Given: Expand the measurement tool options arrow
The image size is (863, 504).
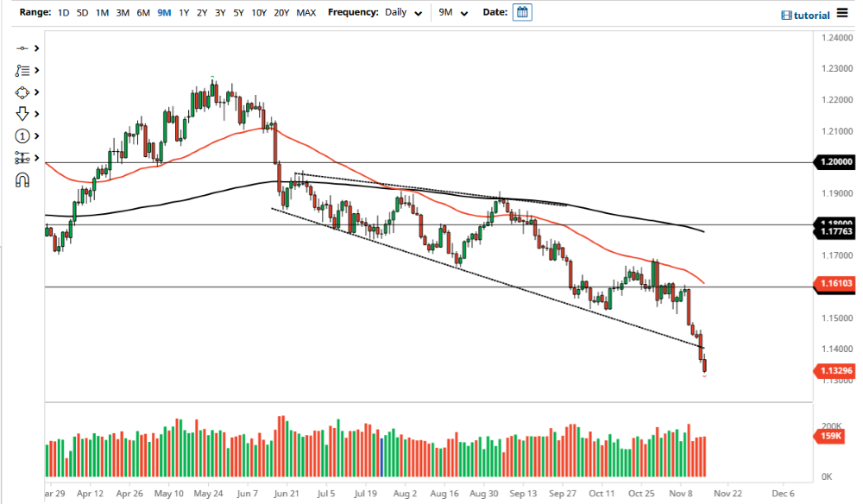Looking at the screenshot, I should pos(37,158).
